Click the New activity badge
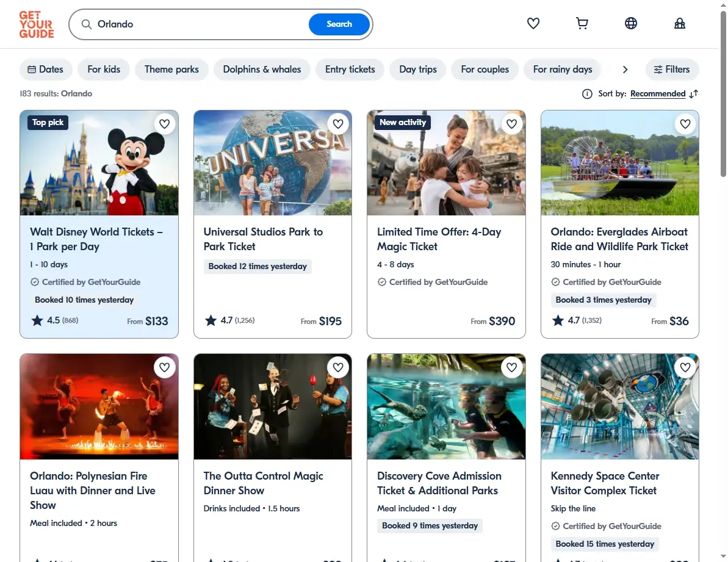Viewport: 728px width, 562px height. tap(403, 123)
